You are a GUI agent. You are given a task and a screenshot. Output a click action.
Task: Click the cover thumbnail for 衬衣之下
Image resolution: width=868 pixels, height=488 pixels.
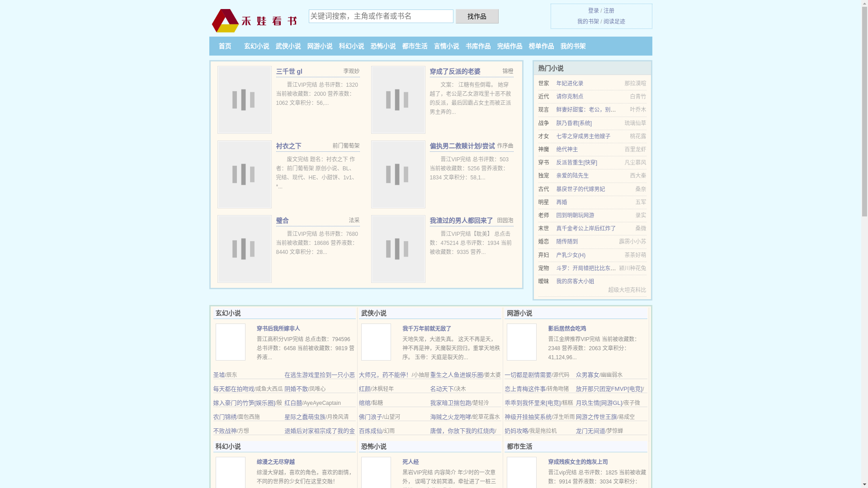coord(244,174)
